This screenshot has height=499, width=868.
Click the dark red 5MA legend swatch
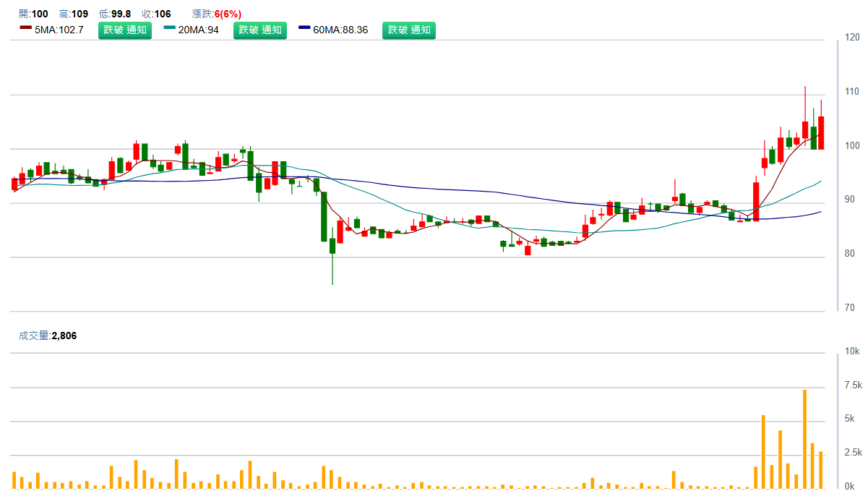pos(26,28)
